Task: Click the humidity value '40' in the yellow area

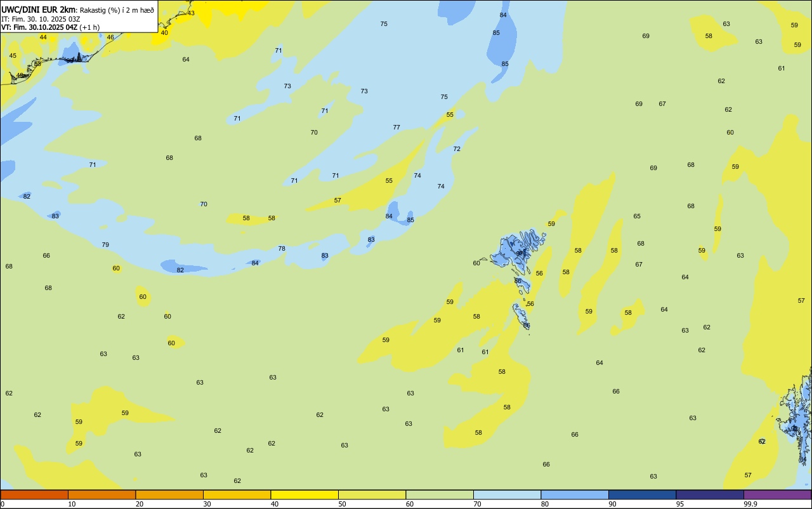Action: (x=164, y=33)
